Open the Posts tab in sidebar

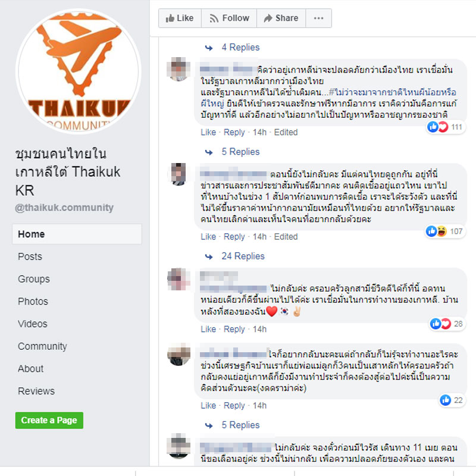tap(30, 256)
